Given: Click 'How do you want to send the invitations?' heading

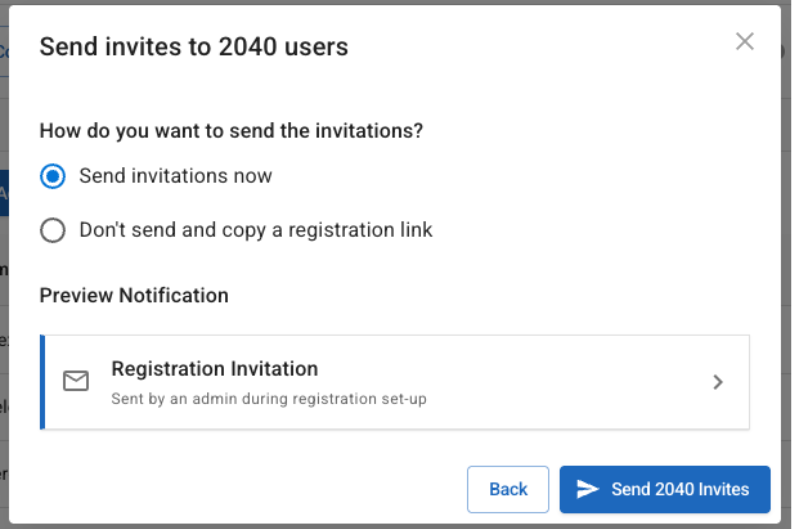Looking at the screenshot, I should (x=231, y=130).
